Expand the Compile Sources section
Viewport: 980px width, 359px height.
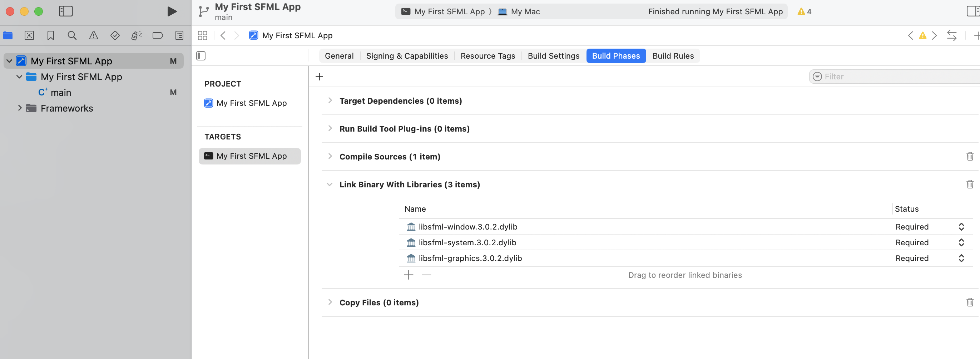point(330,156)
